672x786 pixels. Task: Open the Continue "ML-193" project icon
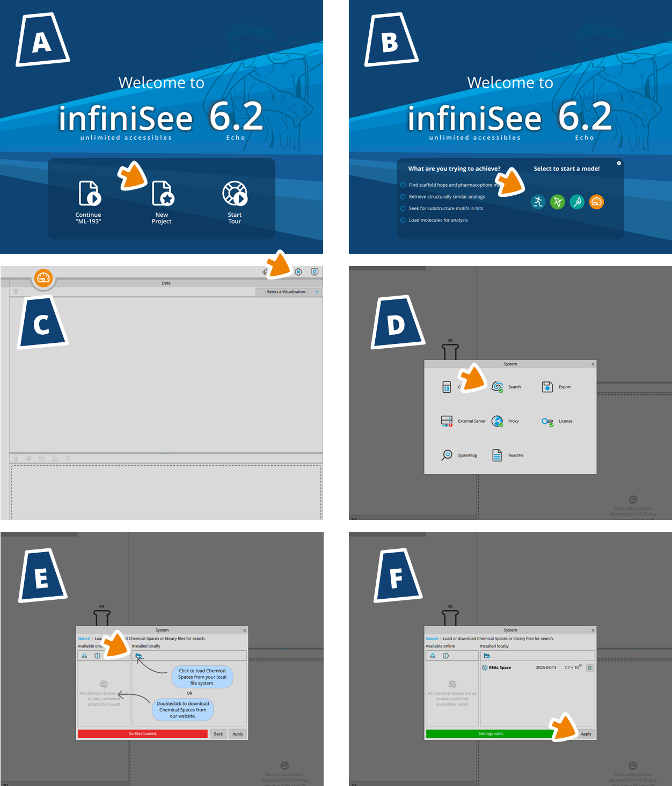click(x=89, y=194)
